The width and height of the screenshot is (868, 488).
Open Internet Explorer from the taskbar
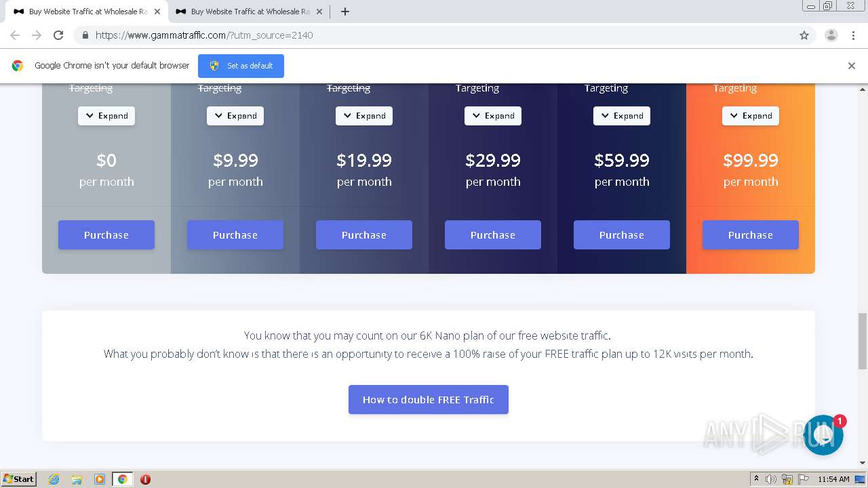click(x=54, y=479)
